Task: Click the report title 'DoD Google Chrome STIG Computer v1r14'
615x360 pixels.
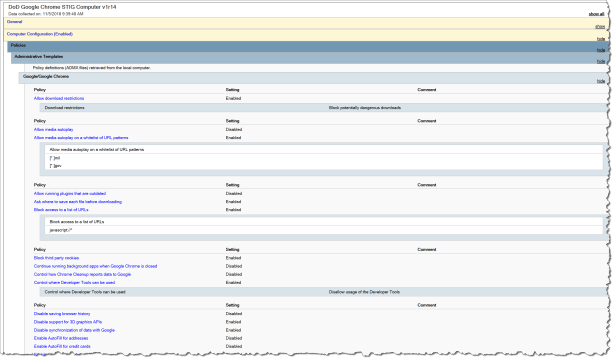Action: (x=62, y=7)
